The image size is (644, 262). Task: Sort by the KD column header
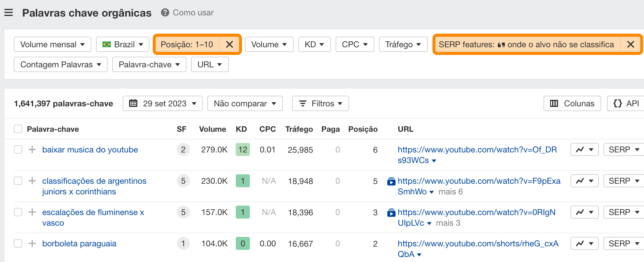[x=241, y=129]
